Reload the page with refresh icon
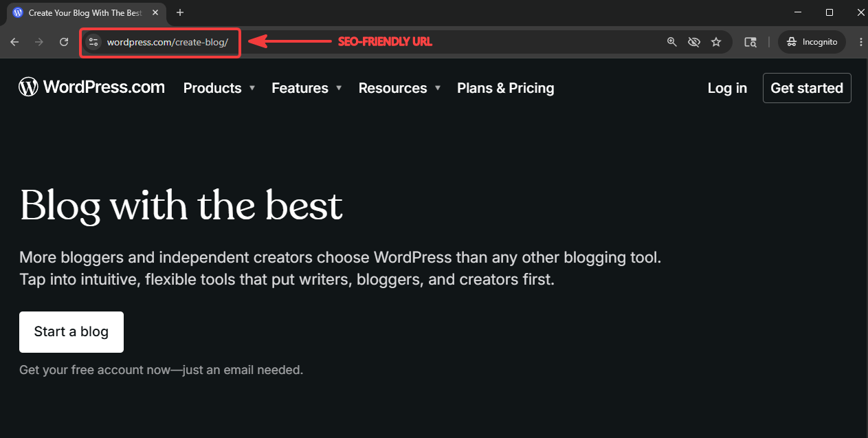Image resolution: width=868 pixels, height=438 pixels. 64,42
